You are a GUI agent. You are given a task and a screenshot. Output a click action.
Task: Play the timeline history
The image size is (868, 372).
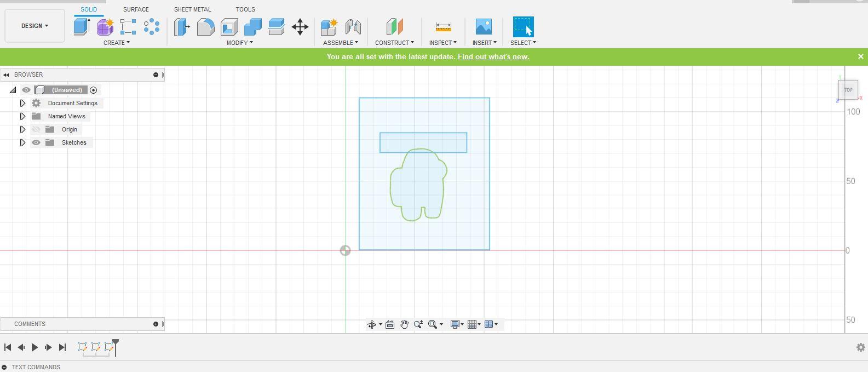point(35,347)
